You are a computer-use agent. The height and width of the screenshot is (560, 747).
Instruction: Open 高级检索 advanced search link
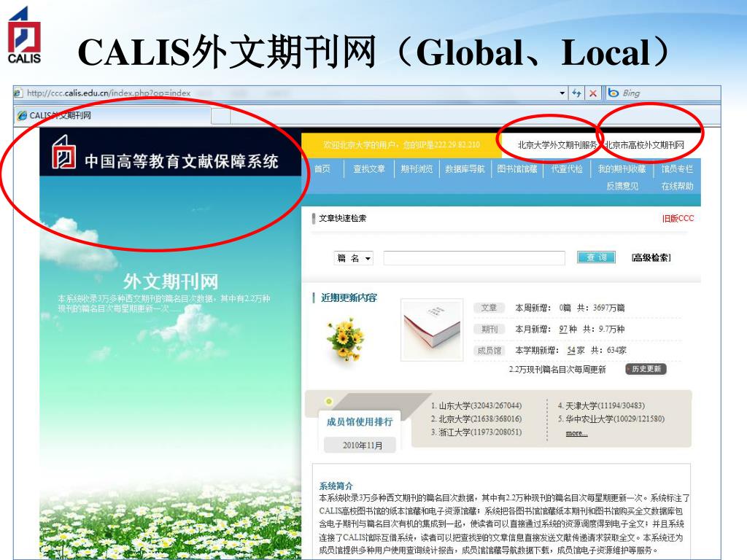coord(651,257)
